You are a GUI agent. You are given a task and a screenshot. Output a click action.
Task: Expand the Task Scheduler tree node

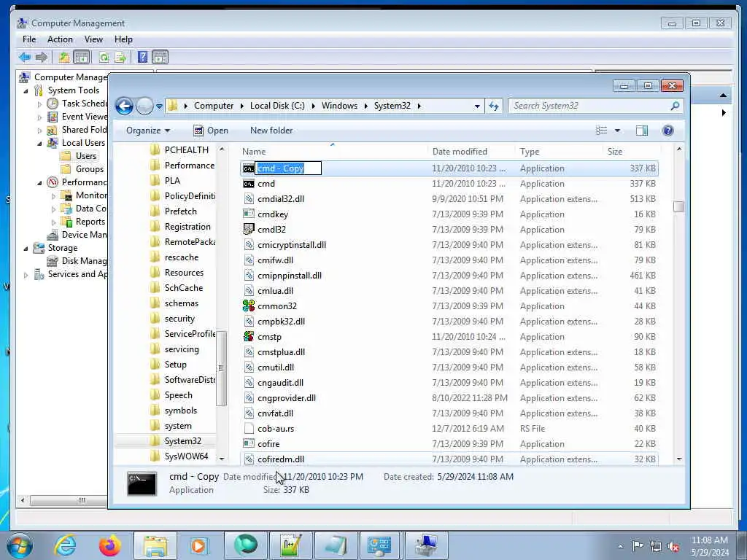coord(39,104)
